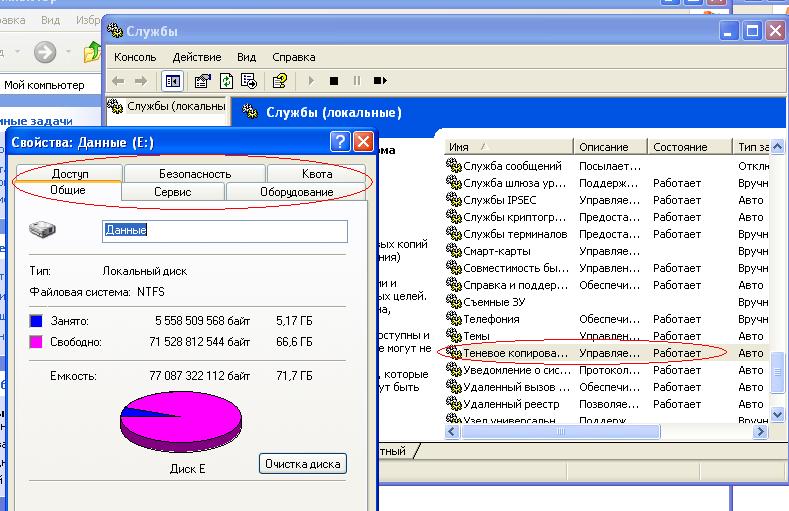Select the Теневое копирова... service icon

453,352
